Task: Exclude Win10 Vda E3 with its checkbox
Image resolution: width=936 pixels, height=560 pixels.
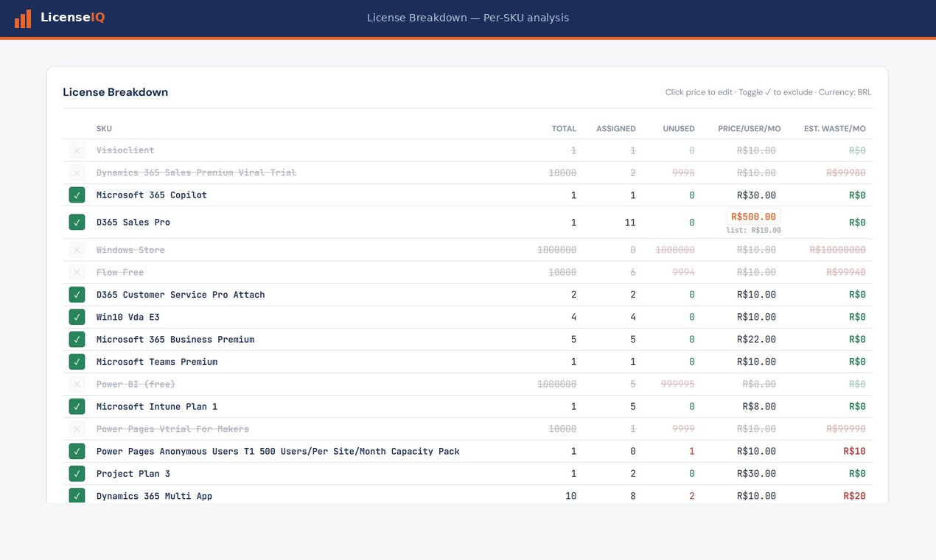Action: coord(77,317)
